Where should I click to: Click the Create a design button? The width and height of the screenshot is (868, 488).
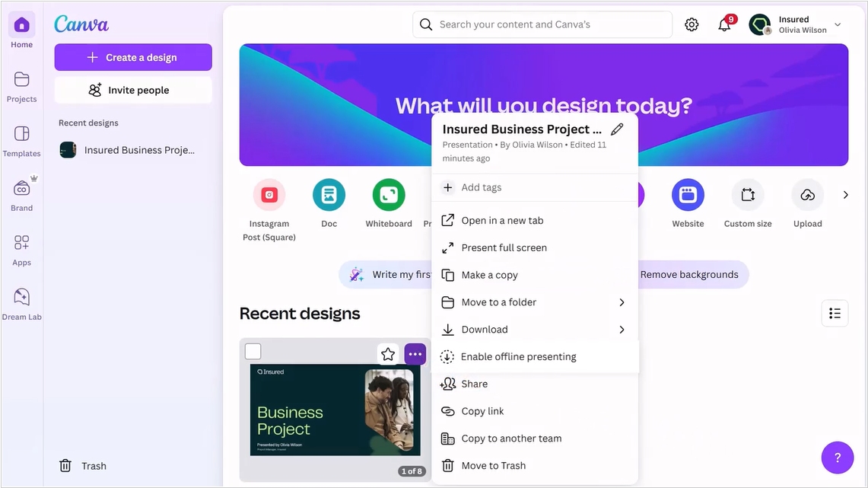click(x=133, y=57)
